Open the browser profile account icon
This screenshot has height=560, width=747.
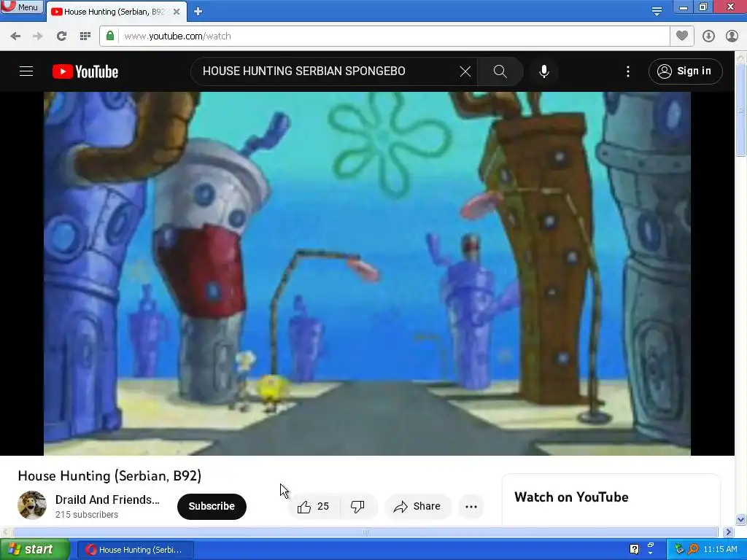pos(732,36)
